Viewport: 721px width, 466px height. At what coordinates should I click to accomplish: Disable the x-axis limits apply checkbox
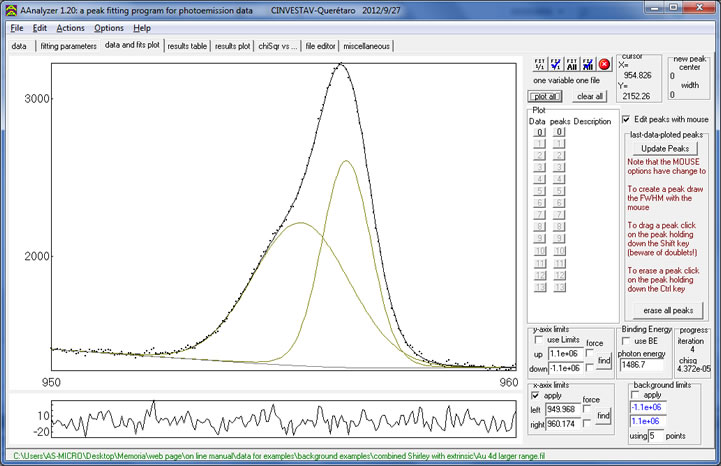537,395
